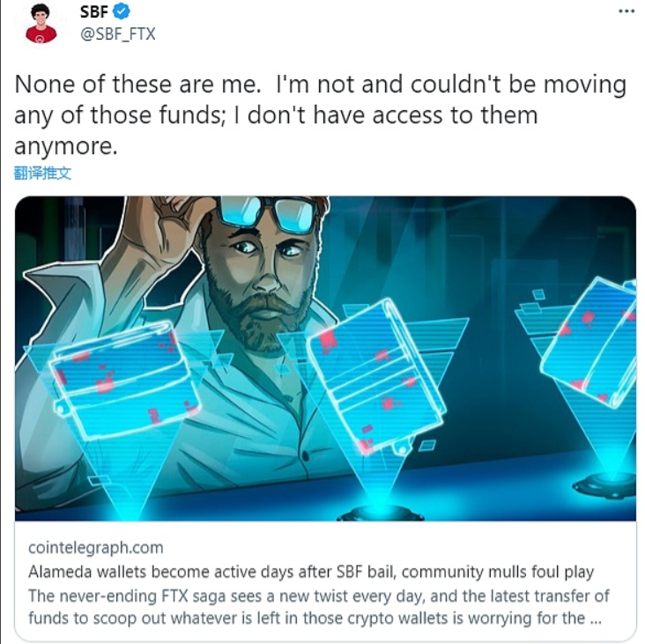
Task: Open the @SBF_FTX handle link
Action: point(118,33)
